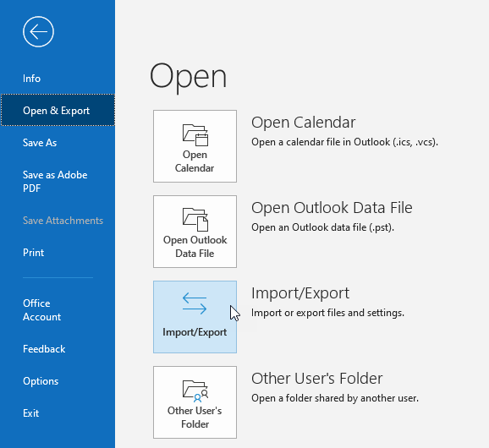Click the back arrow circle icon

(38, 32)
